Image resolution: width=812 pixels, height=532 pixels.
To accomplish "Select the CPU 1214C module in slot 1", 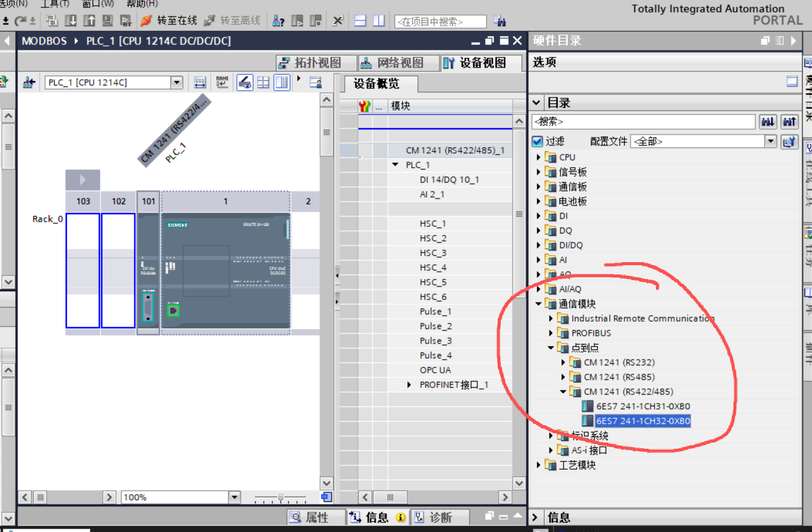I will point(225,270).
